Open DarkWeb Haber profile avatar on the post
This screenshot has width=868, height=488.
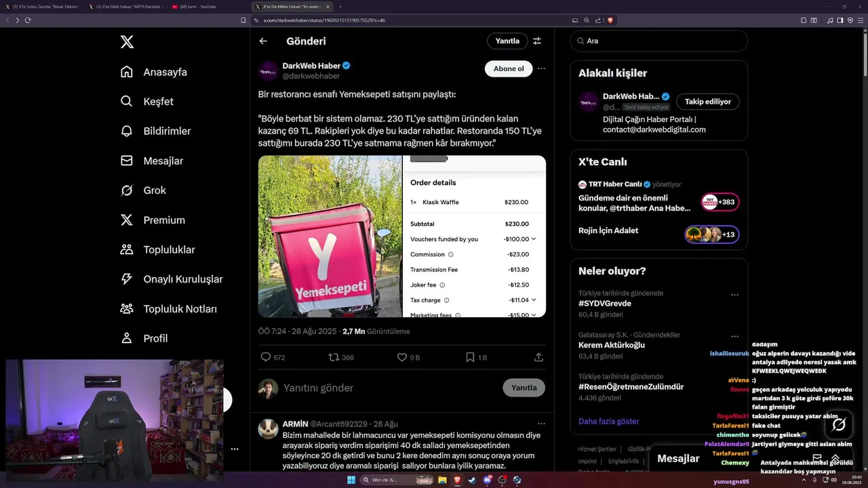(269, 71)
